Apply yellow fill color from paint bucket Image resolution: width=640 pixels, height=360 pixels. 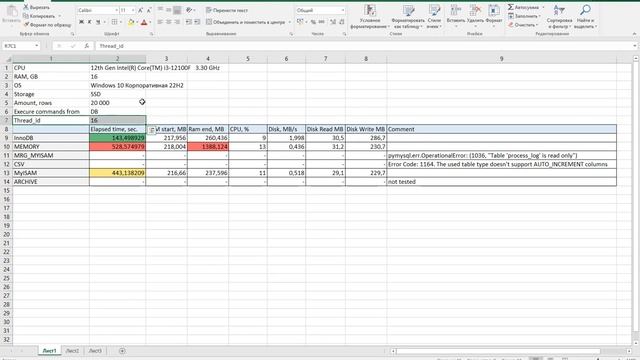click(x=131, y=22)
